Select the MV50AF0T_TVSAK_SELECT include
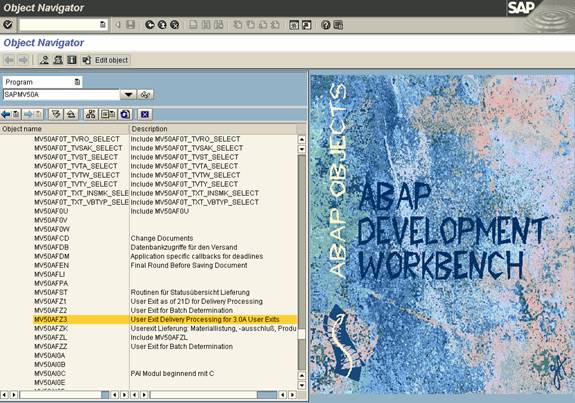Image resolution: width=575 pixels, height=403 pixels. [x=78, y=148]
